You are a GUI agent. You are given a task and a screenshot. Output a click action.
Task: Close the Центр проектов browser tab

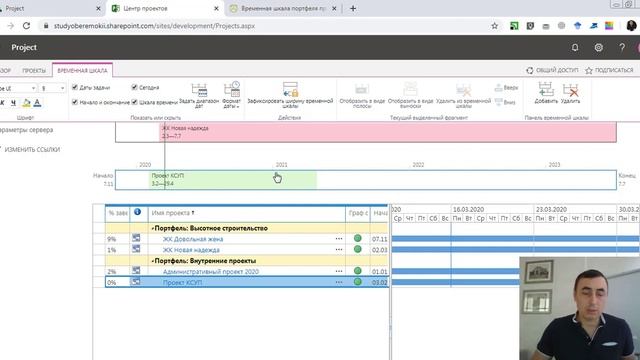[216, 9]
